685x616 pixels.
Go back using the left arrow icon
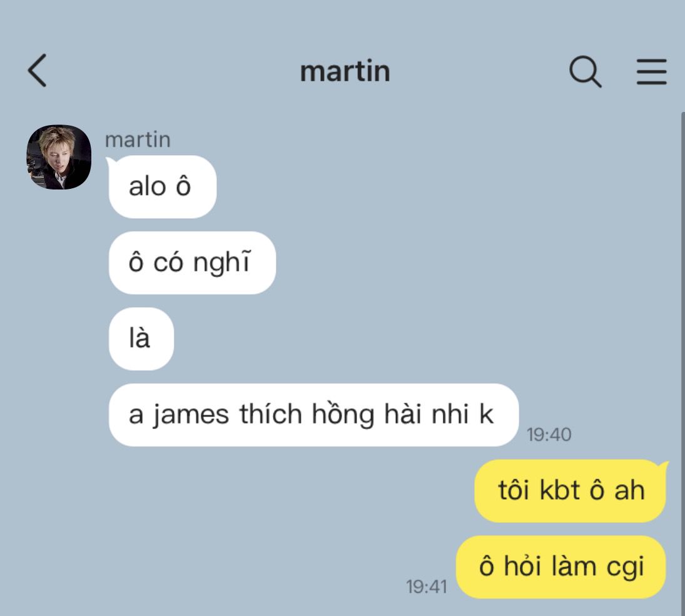click(37, 70)
